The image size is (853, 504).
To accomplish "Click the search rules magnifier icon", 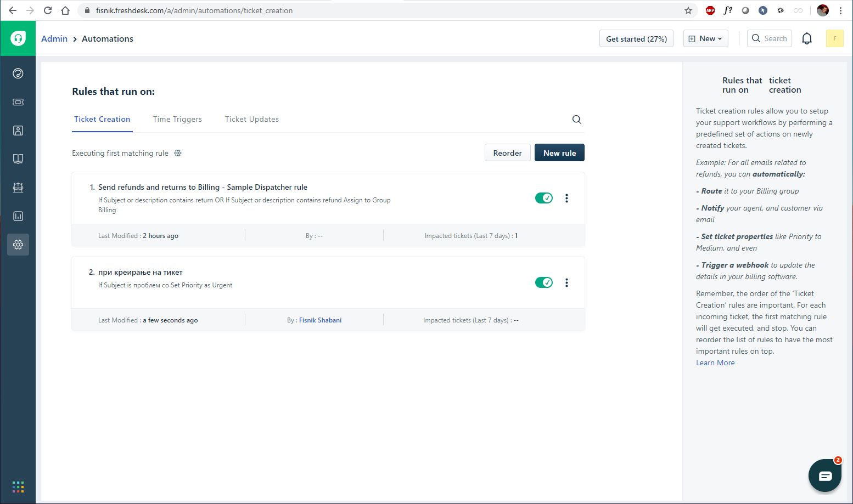I will tap(576, 120).
